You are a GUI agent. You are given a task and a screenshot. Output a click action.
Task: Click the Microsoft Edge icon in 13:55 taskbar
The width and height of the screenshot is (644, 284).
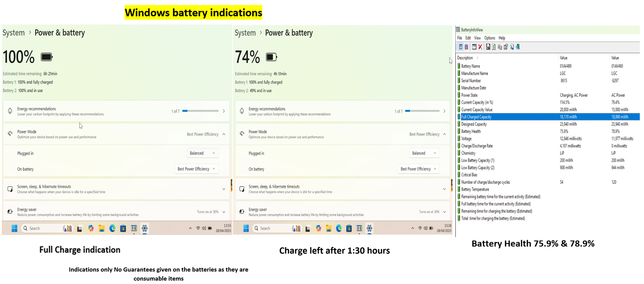(112, 228)
